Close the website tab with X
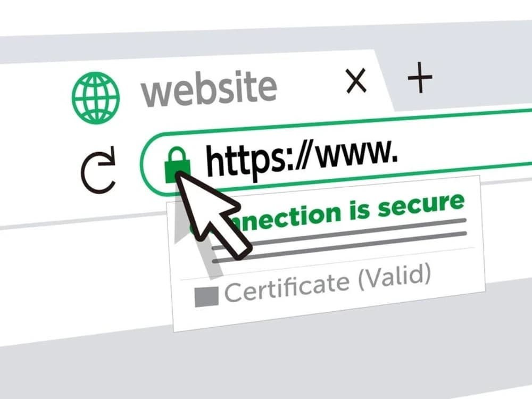 click(x=356, y=81)
